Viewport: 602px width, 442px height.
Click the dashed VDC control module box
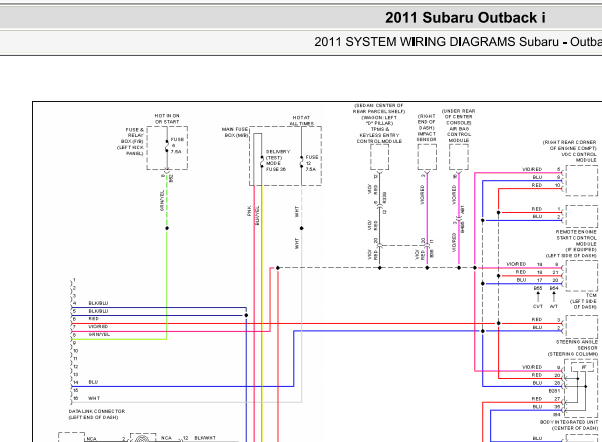coord(582,181)
